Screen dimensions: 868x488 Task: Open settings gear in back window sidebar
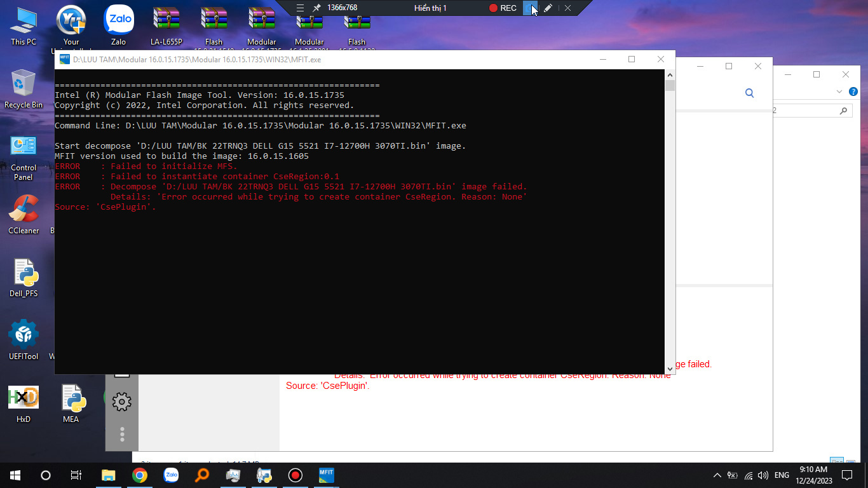point(121,401)
